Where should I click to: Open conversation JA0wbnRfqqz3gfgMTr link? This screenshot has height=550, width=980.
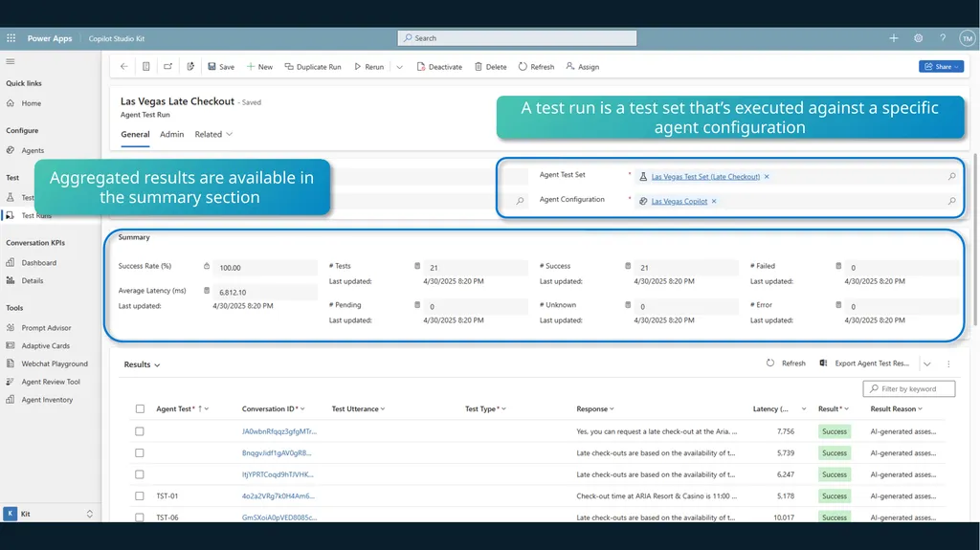pyautogui.click(x=279, y=431)
